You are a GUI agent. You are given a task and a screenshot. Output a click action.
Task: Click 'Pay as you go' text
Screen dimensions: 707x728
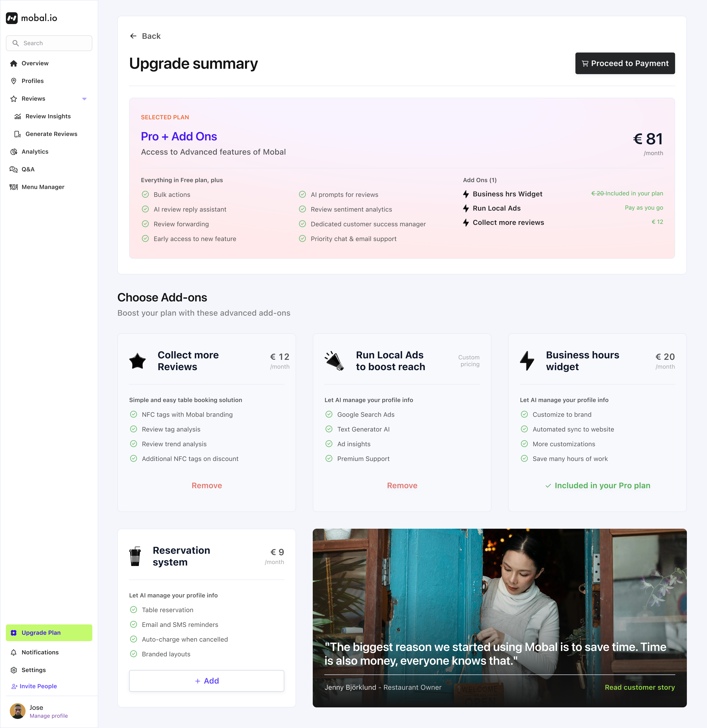(x=644, y=208)
